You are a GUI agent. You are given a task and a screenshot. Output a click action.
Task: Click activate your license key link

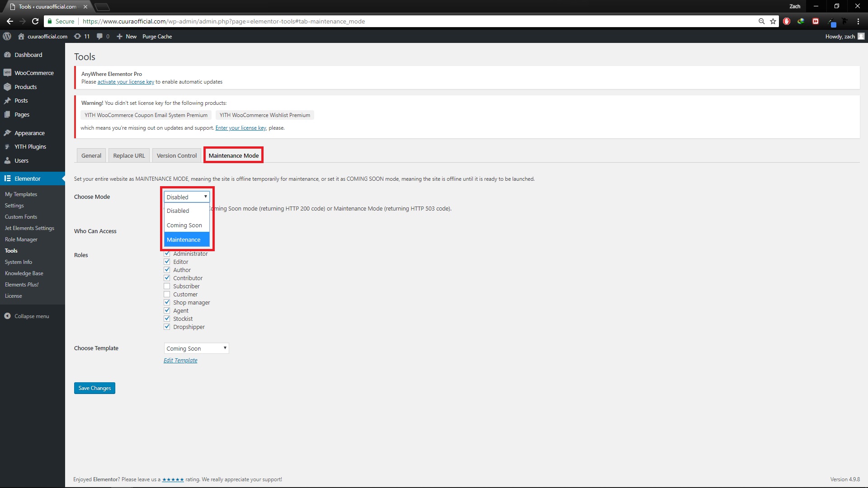[126, 82]
